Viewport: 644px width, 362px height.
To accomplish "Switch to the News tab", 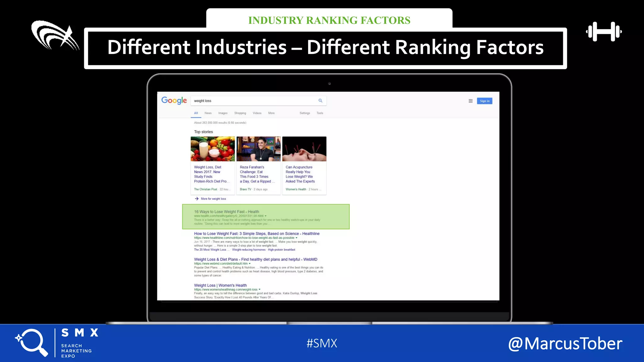I will pos(208,113).
